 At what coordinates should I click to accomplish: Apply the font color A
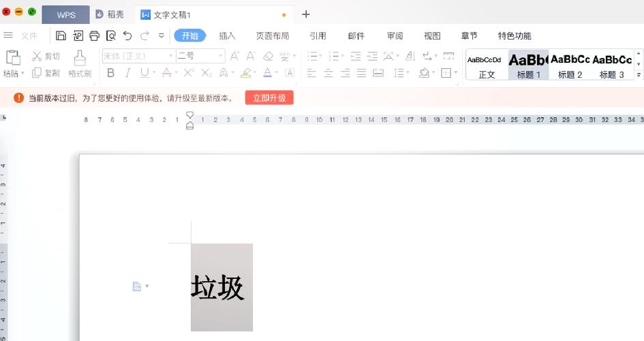[267, 73]
